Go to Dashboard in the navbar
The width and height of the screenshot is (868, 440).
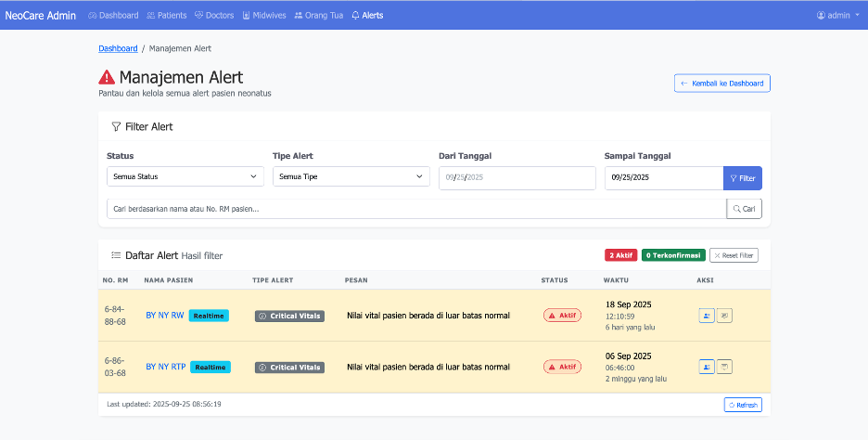[x=113, y=15]
